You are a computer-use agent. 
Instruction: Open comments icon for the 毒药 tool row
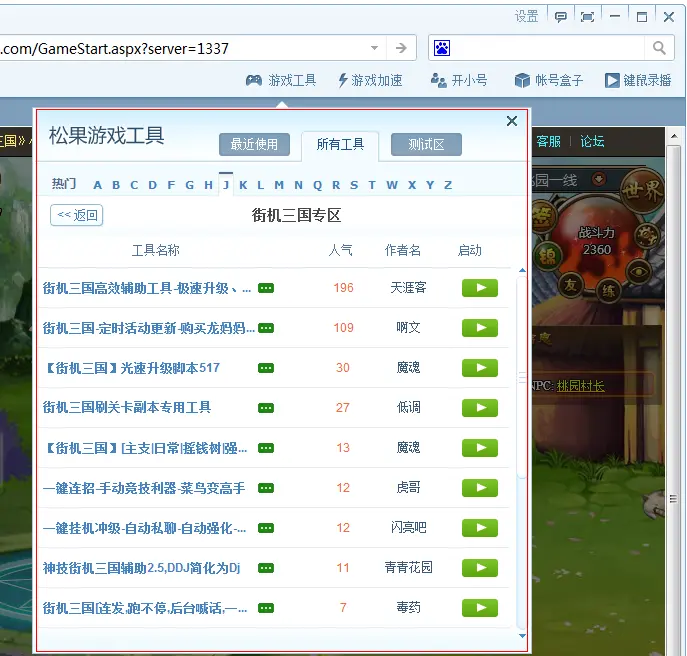(266, 608)
